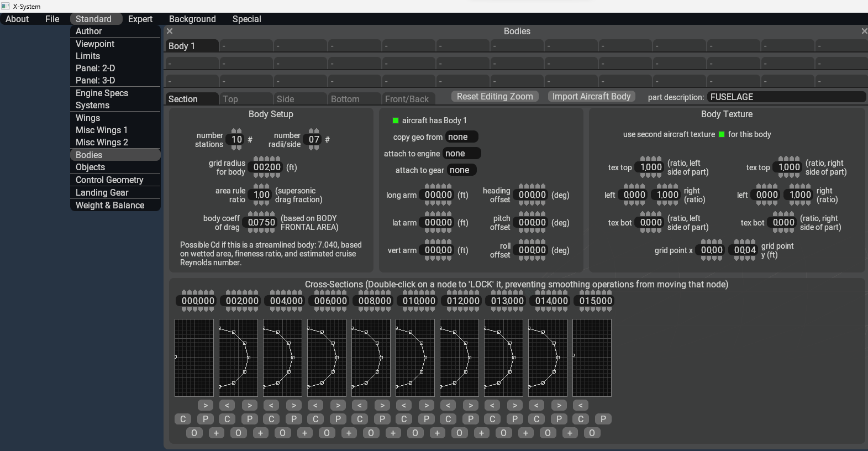Click the O button under the 008000 cross-section
Image resolution: width=868 pixels, height=451 pixels.
tap(371, 433)
